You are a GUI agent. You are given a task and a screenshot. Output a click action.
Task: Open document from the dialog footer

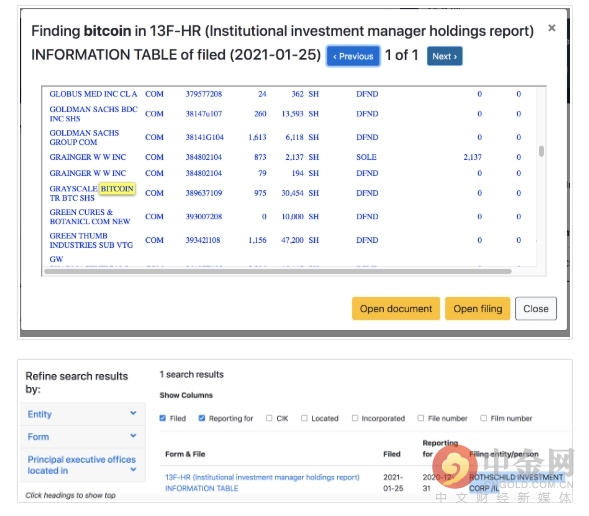(x=396, y=308)
